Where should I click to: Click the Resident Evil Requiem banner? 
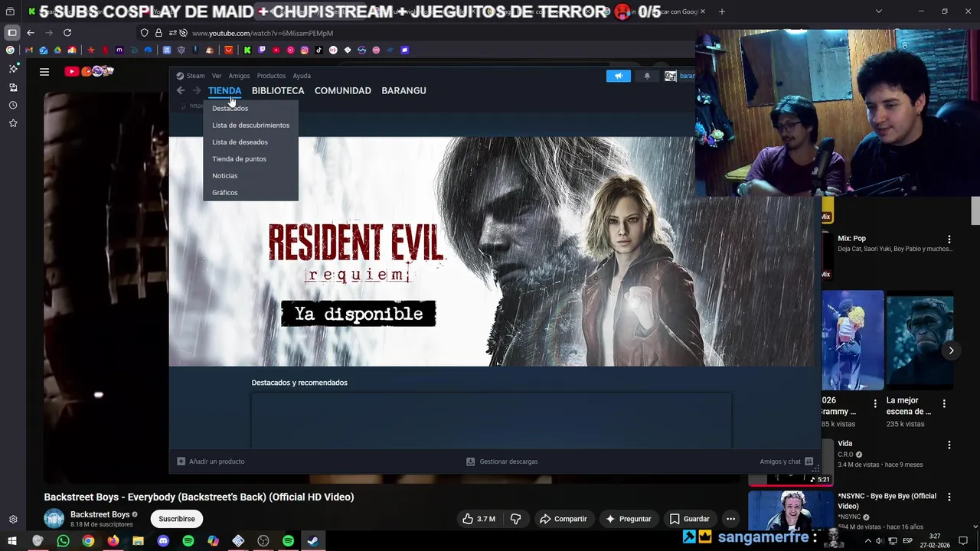tap(492, 251)
